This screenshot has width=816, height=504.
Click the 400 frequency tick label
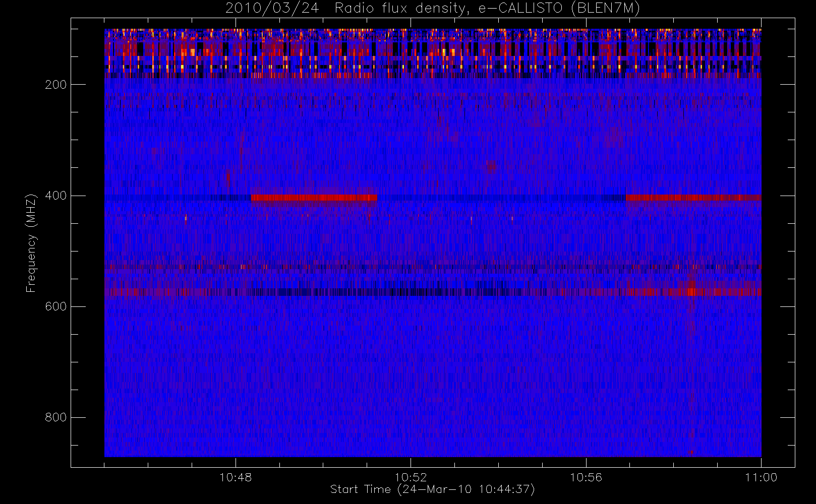(x=56, y=196)
